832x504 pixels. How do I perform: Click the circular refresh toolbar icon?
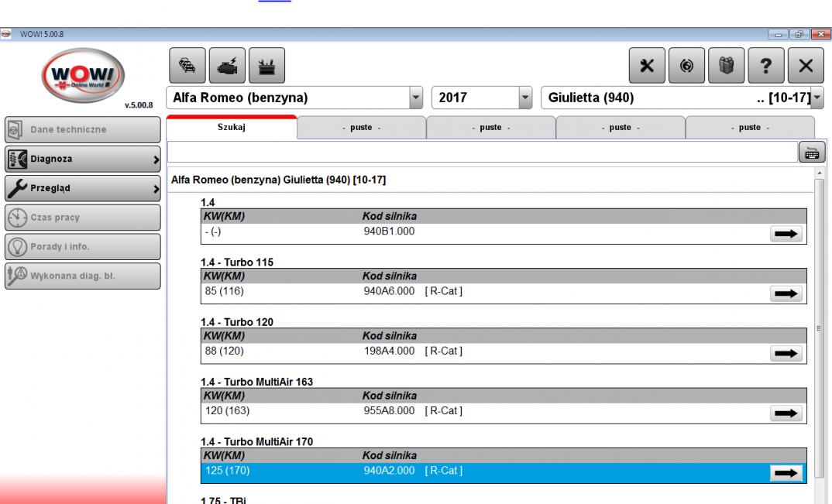[686, 65]
